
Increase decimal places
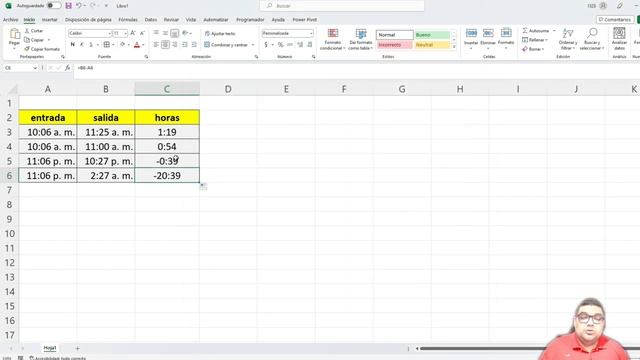[x=300, y=44]
